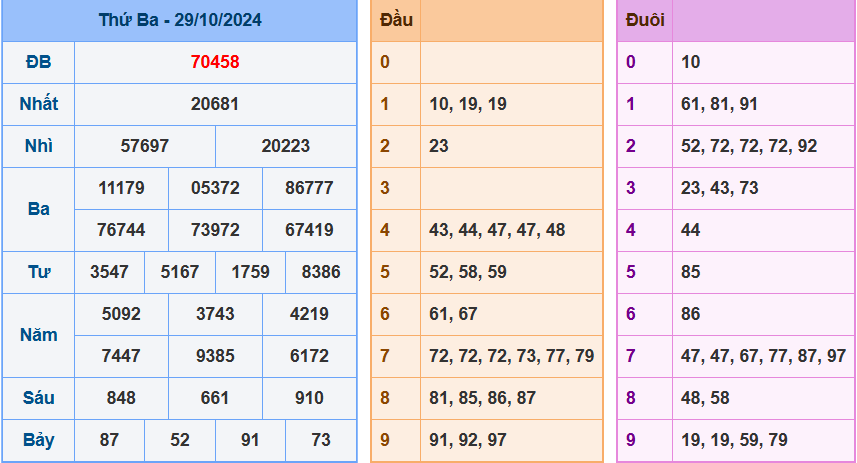Select third prize number 05372
The width and height of the screenshot is (857, 463).
tap(215, 188)
